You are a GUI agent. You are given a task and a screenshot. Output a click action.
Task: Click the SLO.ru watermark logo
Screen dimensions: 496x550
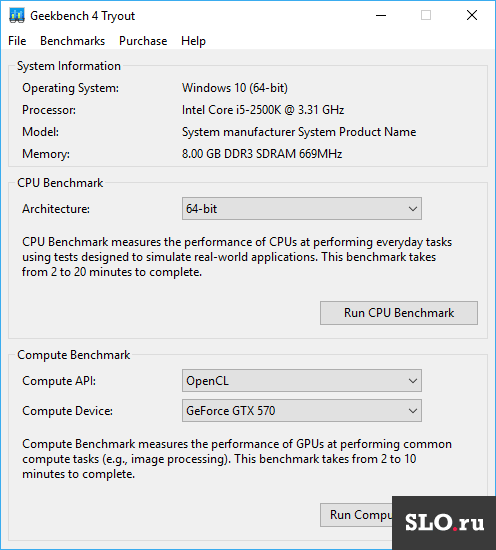pyautogui.click(x=444, y=523)
